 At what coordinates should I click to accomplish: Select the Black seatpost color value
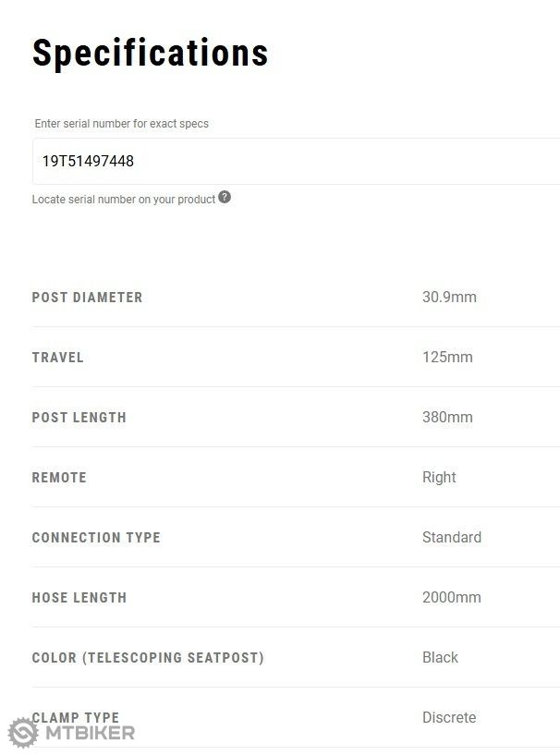coord(440,657)
